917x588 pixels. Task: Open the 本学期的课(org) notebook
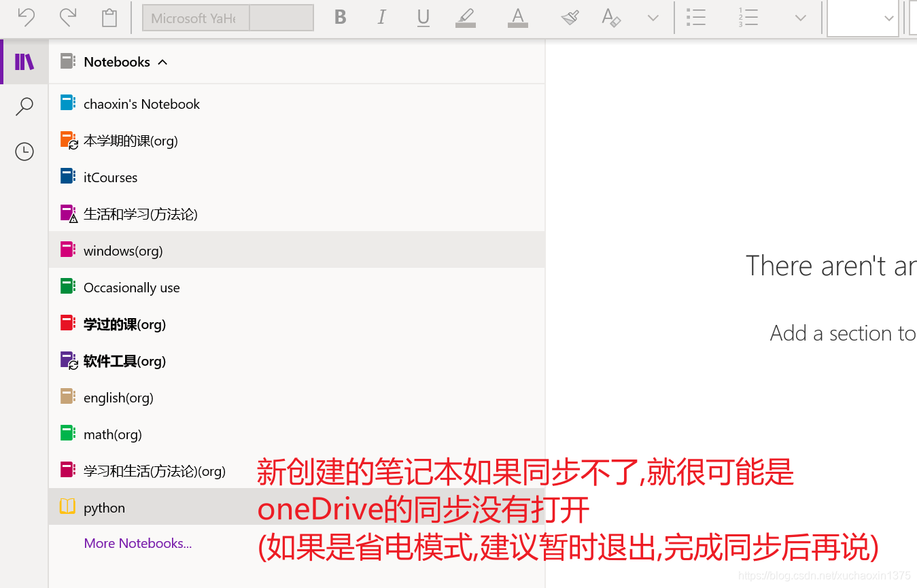pyautogui.click(x=297, y=141)
